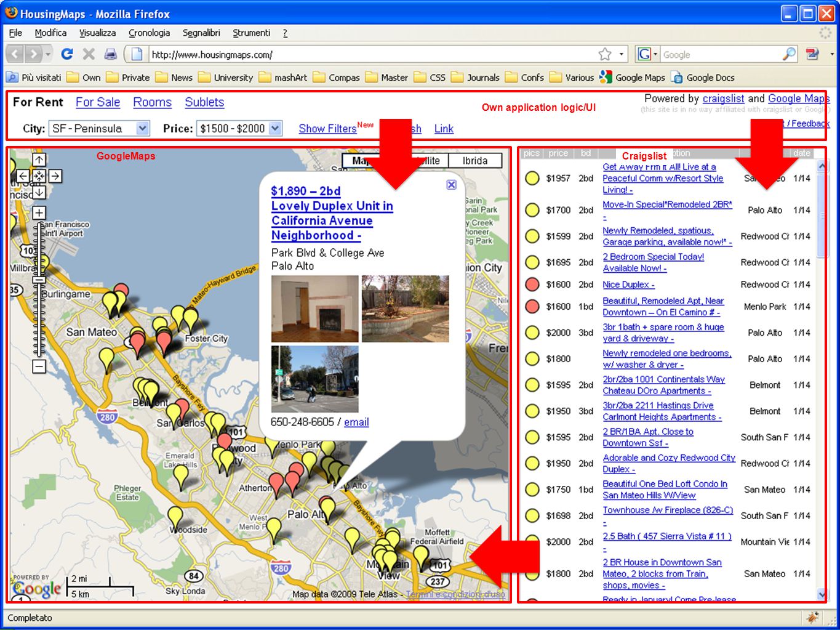Open the Modifica menu

tap(50, 33)
